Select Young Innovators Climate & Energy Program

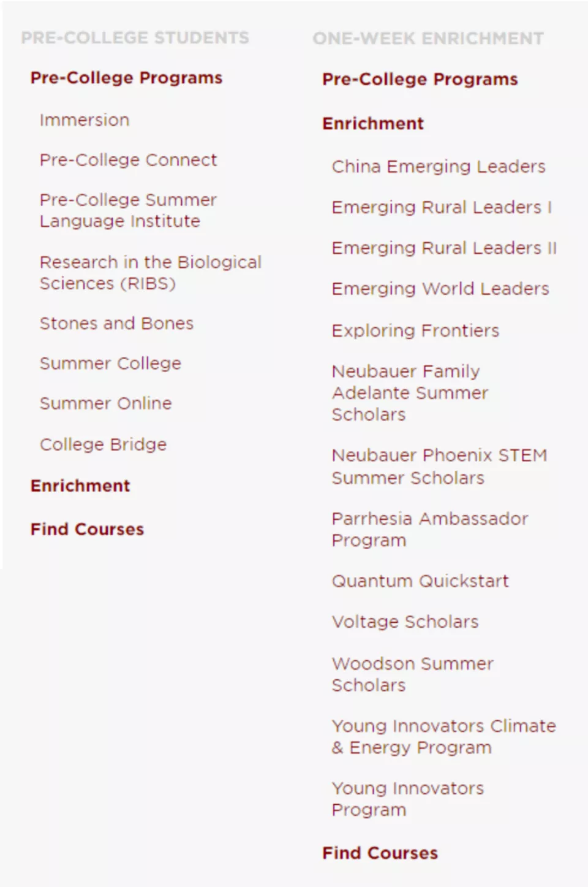[443, 737]
